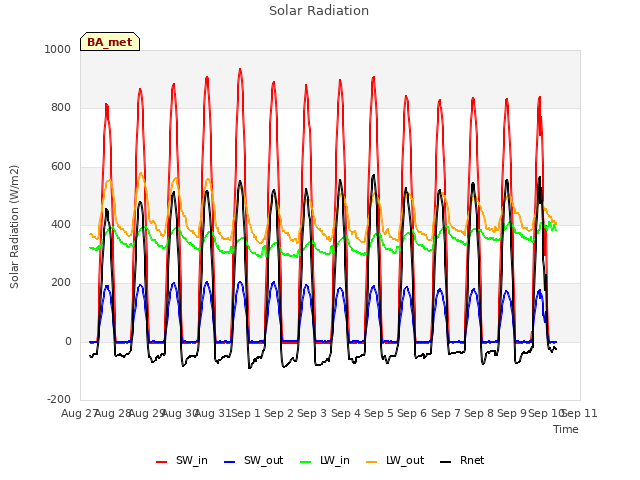Click the blue SW_out legend color marker
This screenshot has height=480, width=640.
[230, 462]
